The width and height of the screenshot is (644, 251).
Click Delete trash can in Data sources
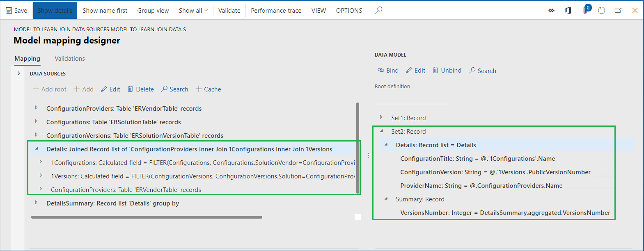pos(140,89)
